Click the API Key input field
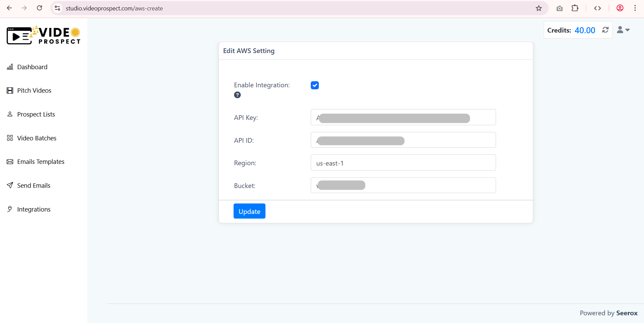 403,118
